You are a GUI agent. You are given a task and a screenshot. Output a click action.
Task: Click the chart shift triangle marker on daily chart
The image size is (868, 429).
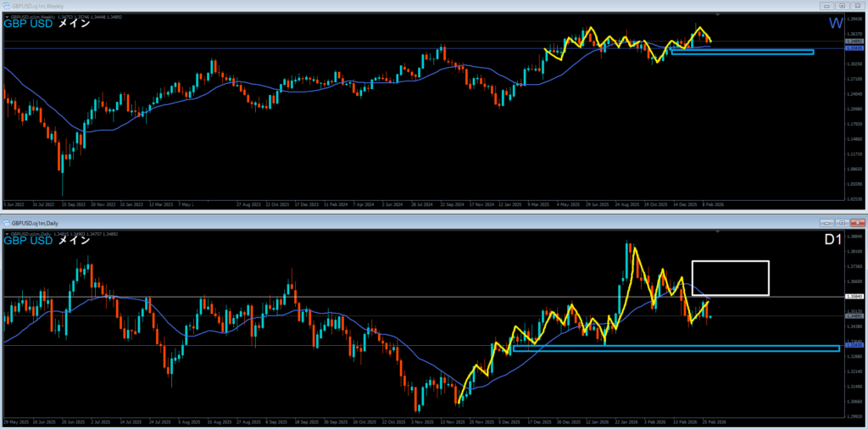[719, 231]
